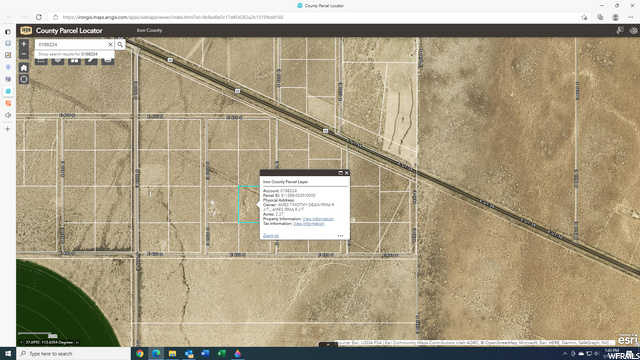The image size is (640, 360).
Task: Click the My Location circle button
Action: pyautogui.click(x=24, y=79)
